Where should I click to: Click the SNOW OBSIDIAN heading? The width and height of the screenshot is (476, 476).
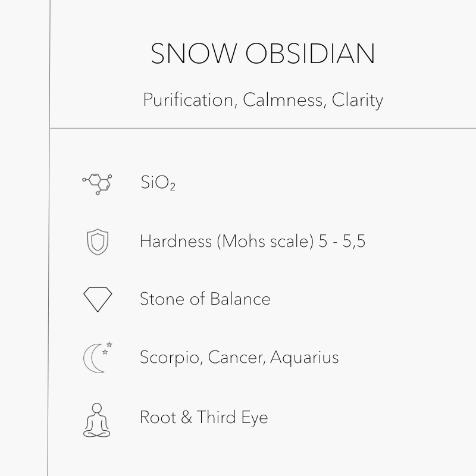pos(262,54)
